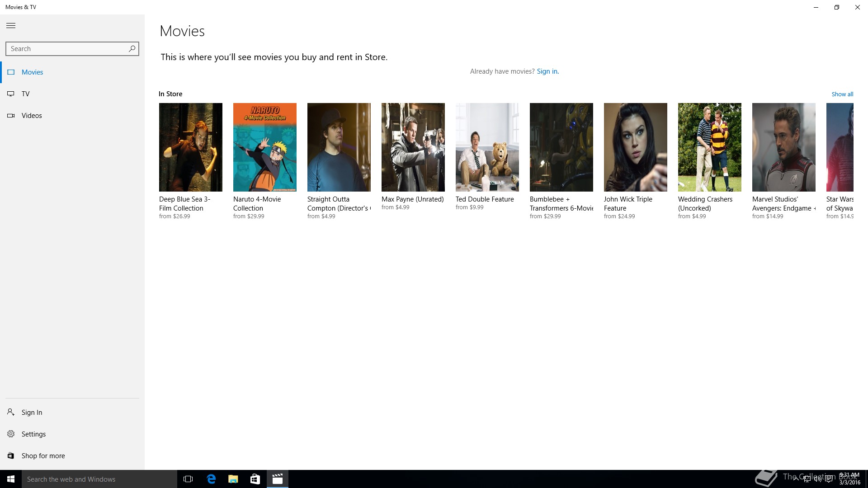868x488 pixels.
Task: Click the Movies & TV taskbar icon
Action: [x=277, y=479]
